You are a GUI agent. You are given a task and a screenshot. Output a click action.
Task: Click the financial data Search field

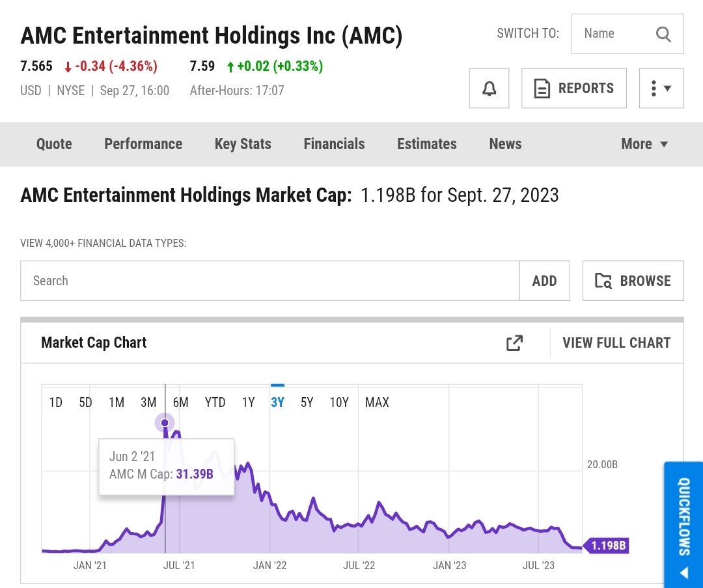click(270, 281)
